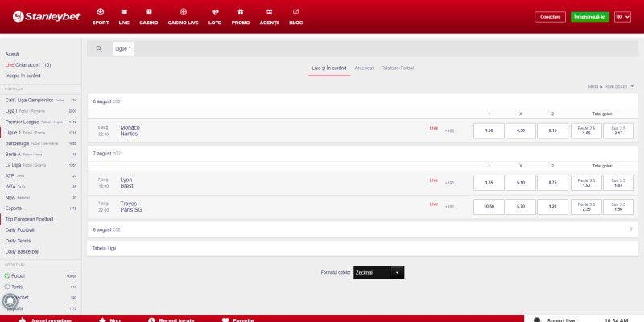Open +188 more markets Monaco–Nantes
The width and height of the screenshot is (644, 322).
click(x=449, y=131)
